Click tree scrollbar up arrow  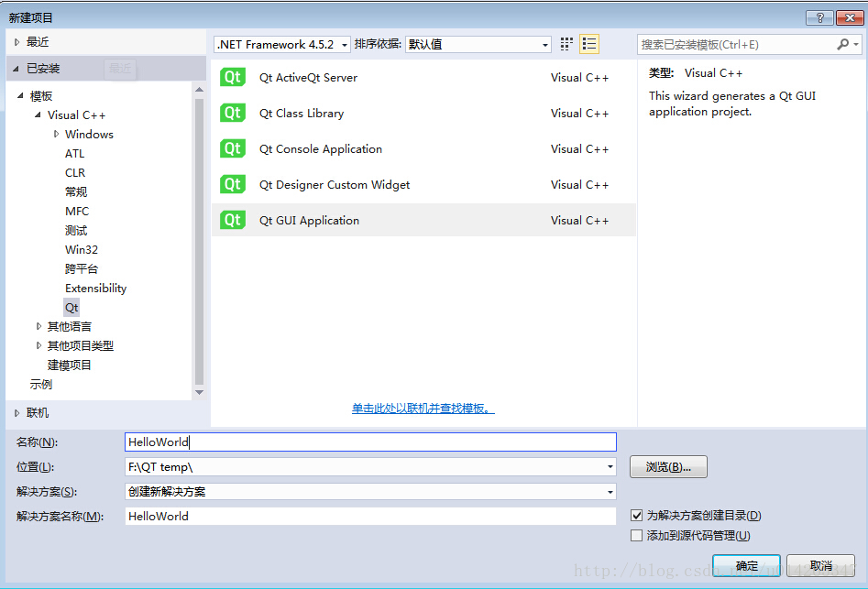coord(199,90)
